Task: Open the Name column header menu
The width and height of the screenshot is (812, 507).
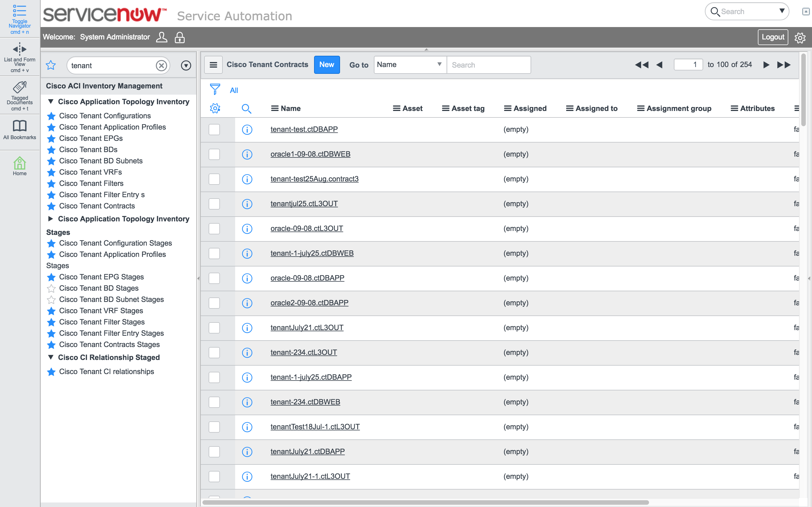Action: [274, 108]
